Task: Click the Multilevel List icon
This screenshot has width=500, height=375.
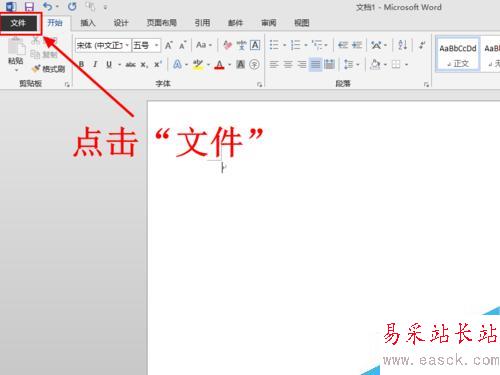Action: click(317, 45)
